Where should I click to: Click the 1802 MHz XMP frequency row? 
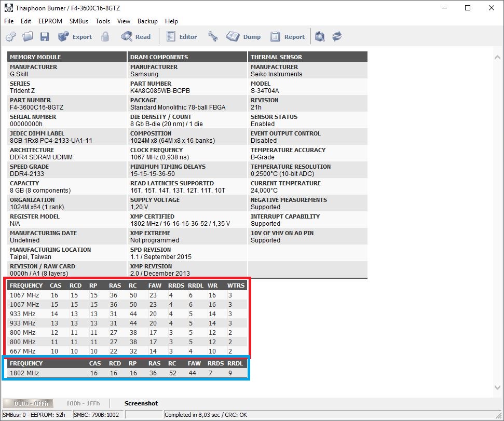[127, 373]
